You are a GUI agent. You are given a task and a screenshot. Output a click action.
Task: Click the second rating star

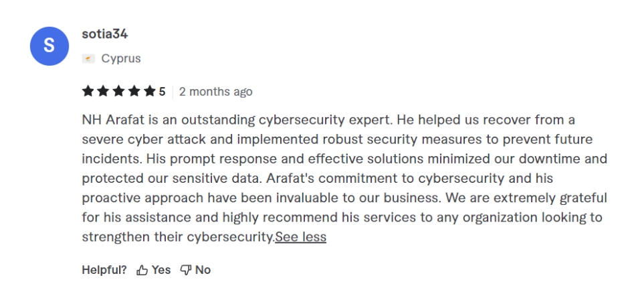tap(102, 91)
